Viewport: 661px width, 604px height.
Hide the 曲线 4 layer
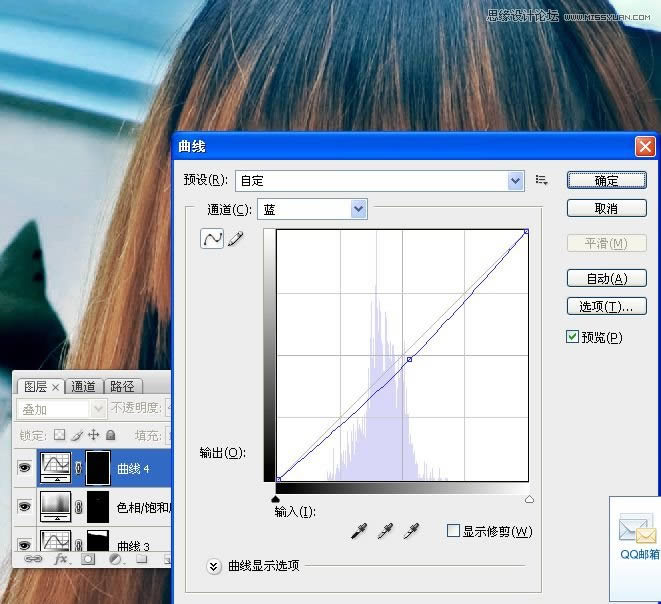(25, 467)
